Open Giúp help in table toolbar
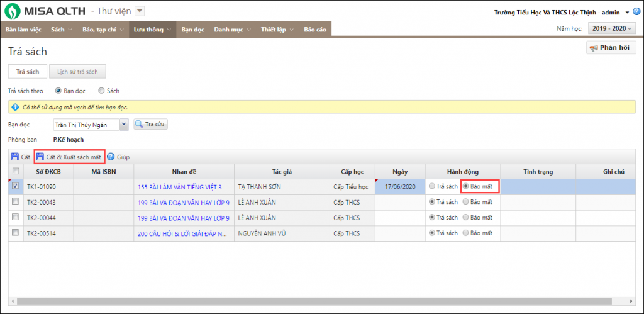This screenshot has width=644, height=314. [x=119, y=157]
